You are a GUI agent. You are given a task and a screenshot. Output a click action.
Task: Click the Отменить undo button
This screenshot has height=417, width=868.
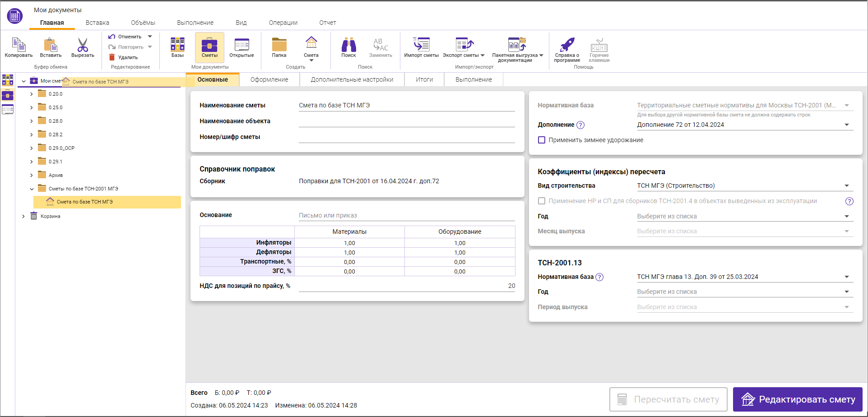coord(125,37)
